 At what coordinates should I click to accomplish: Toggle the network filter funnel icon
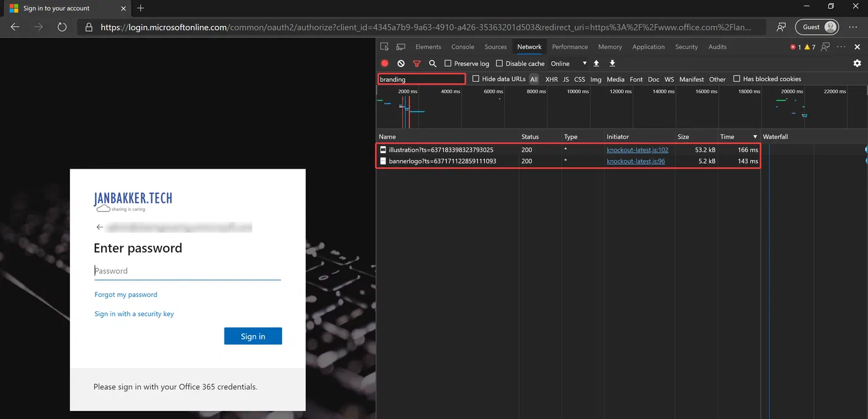[x=417, y=63]
